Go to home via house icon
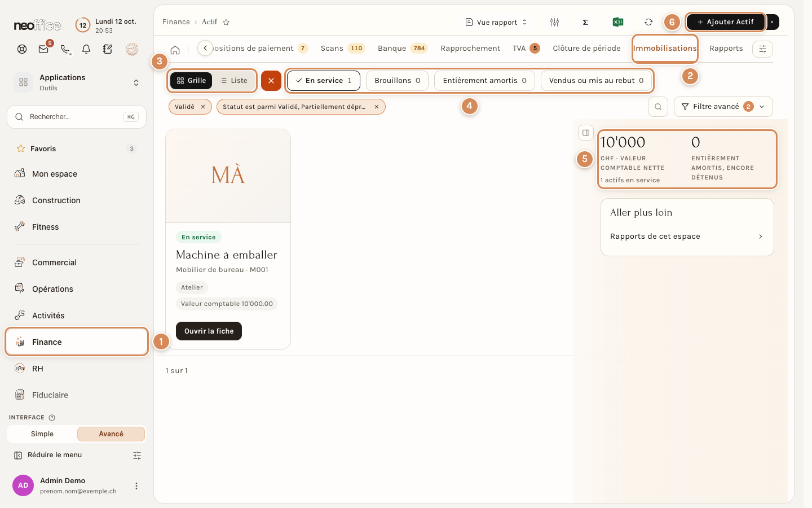 (x=175, y=50)
